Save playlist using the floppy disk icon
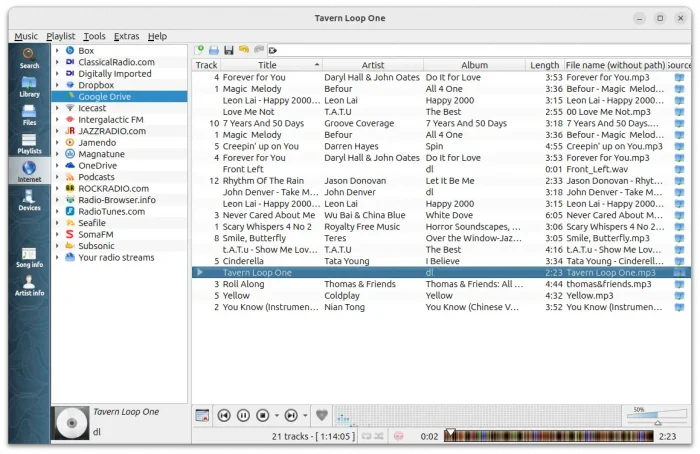The width and height of the screenshot is (700, 454). (x=229, y=50)
